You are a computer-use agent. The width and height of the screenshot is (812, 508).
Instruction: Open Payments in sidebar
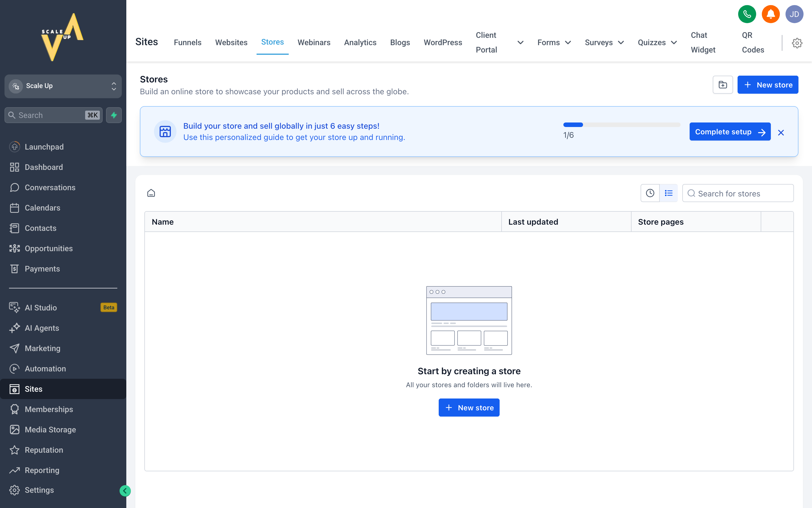63,269
